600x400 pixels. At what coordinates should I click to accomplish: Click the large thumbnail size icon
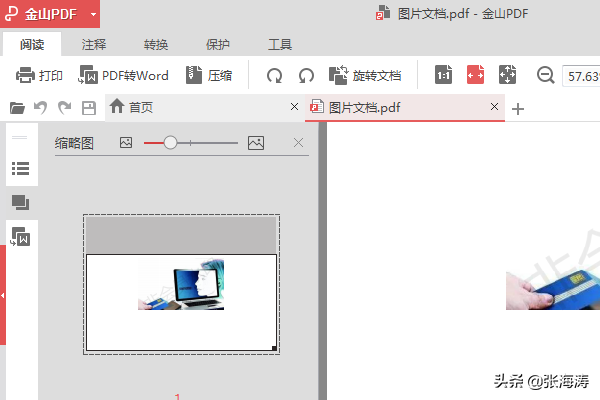[x=256, y=143]
